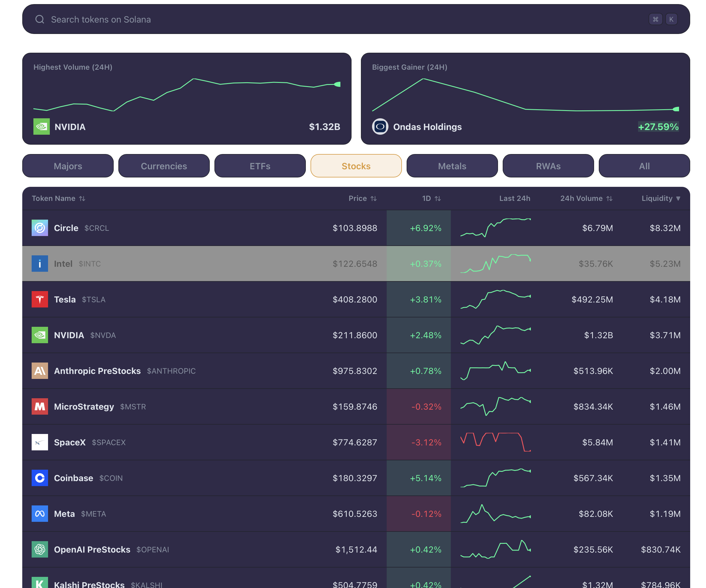Viewport: 706px width, 588px height.
Task: Click Tesla's 24h sparkline chart
Action: tap(496, 299)
